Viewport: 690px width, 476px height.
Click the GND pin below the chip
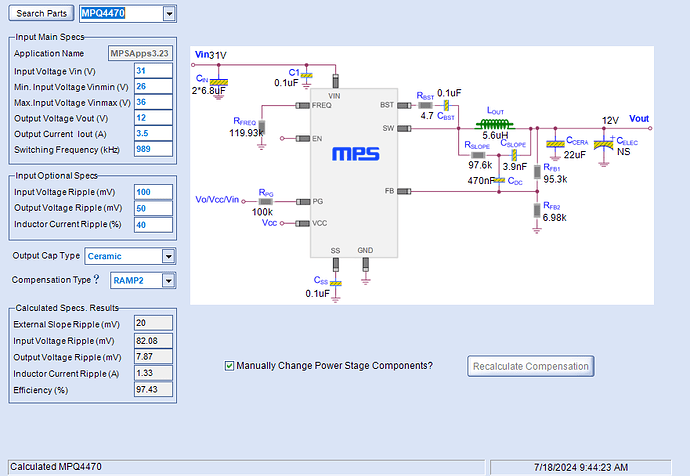[x=365, y=264]
